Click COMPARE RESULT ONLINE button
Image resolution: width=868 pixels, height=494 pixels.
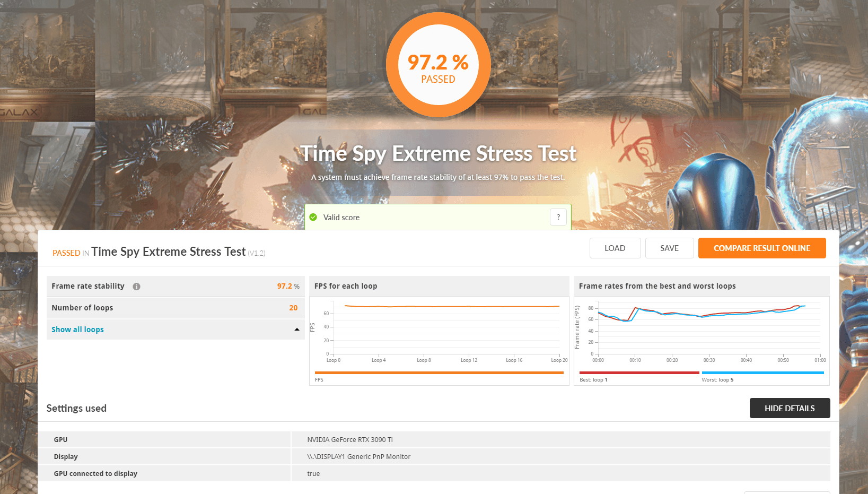click(x=762, y=248)
